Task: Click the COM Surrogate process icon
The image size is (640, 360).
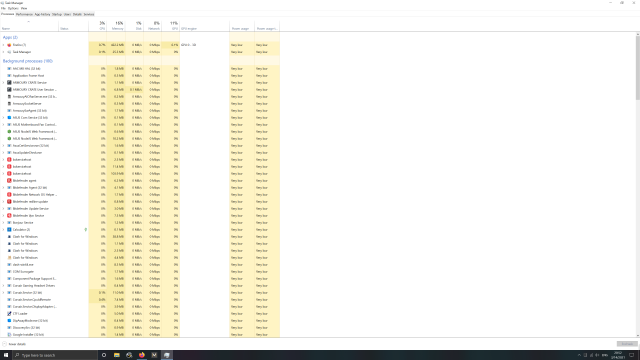Action: pos(9,271)
